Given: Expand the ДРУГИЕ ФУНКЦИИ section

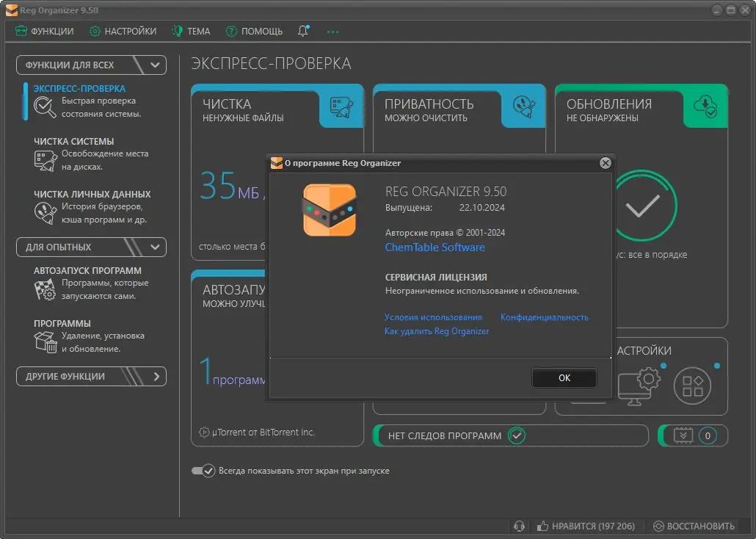Looking at the screenshot, I should pyautogui.click(x=91, y=377).
